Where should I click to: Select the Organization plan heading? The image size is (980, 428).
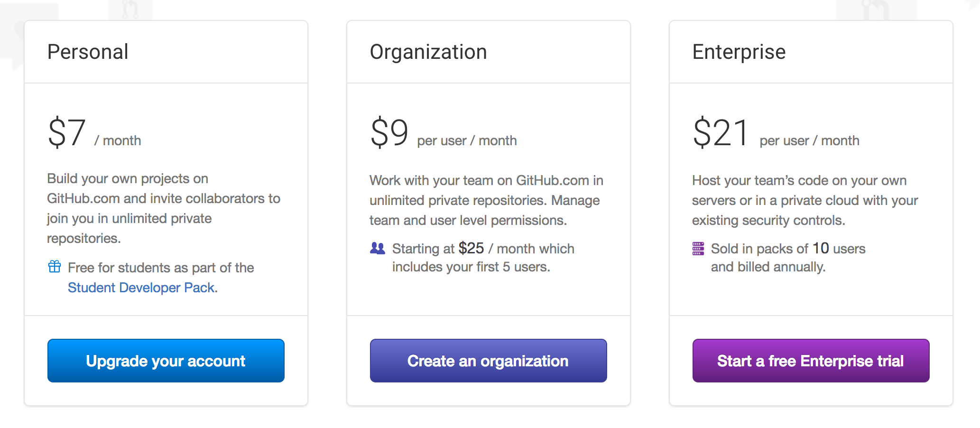click(x=428, y=52)
